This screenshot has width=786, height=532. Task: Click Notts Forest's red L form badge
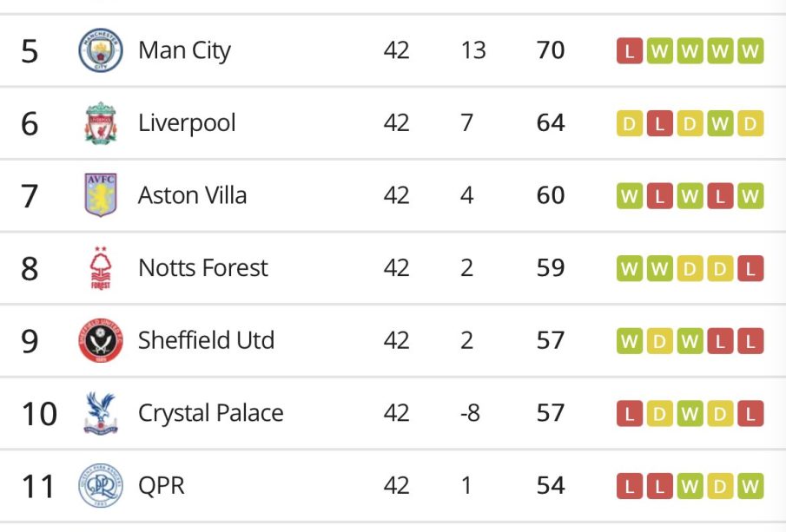click(x=750, y=268)
